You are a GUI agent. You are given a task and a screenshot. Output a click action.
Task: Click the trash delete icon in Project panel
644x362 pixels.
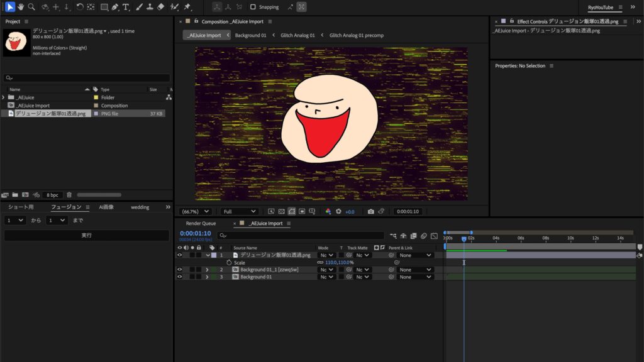click(69, 195)
